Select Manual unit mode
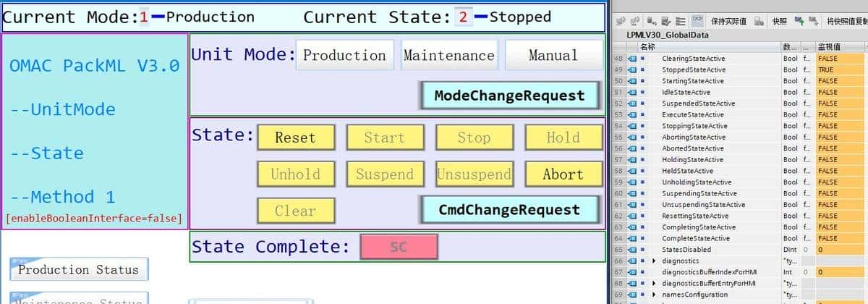Image resolution: width=868 pixels, height=304 pixels. 553,55
